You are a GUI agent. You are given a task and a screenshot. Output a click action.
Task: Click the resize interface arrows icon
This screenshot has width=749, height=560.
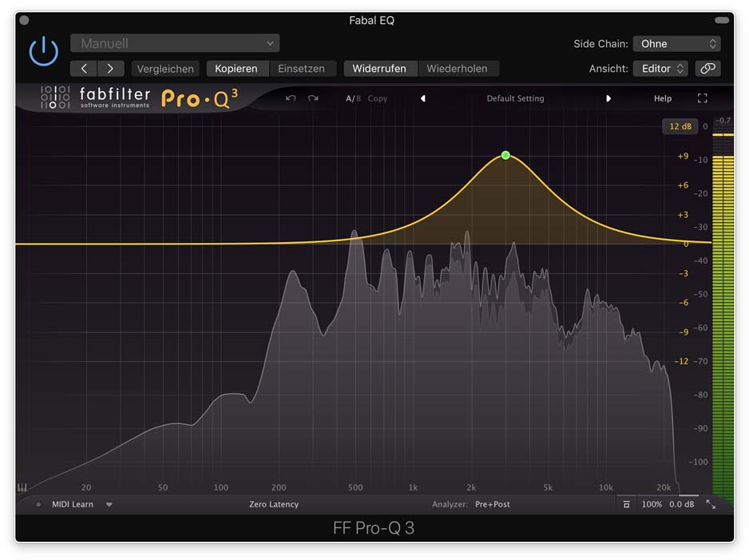coord(711,505)
